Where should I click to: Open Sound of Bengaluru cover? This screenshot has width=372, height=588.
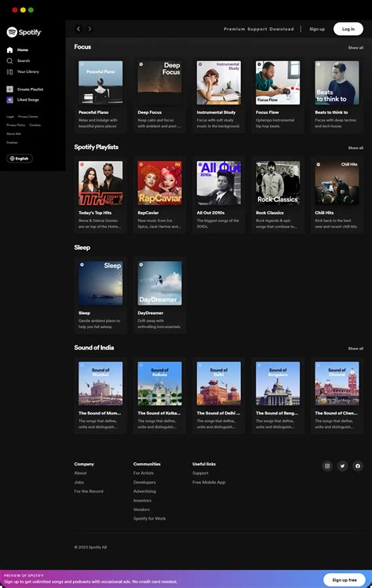(278, 384)
